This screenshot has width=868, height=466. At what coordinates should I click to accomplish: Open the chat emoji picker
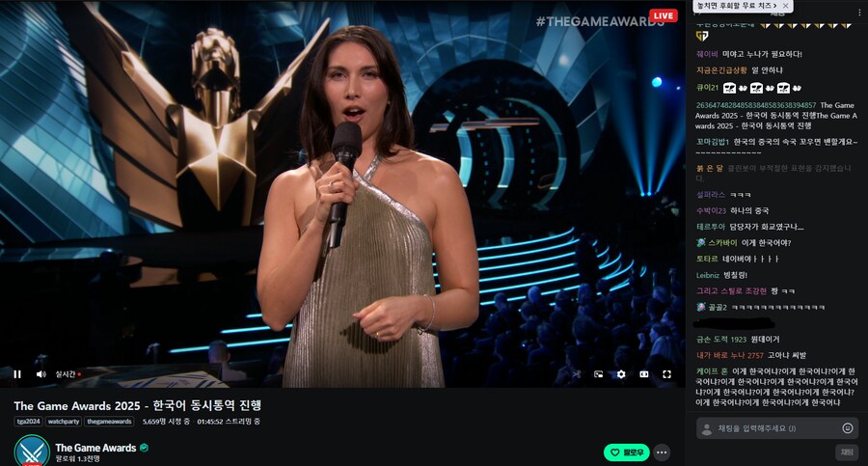click(x=847, y=427)
